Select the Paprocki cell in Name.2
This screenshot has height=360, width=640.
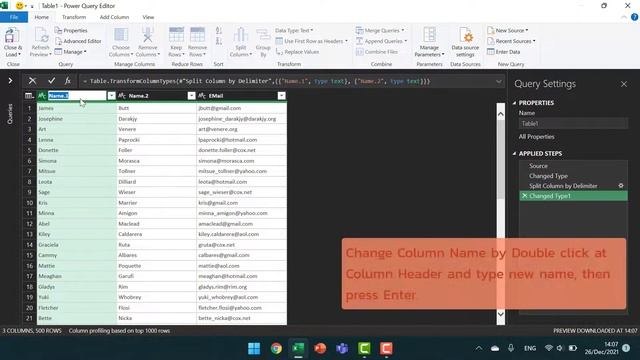(x=156, y=140)
